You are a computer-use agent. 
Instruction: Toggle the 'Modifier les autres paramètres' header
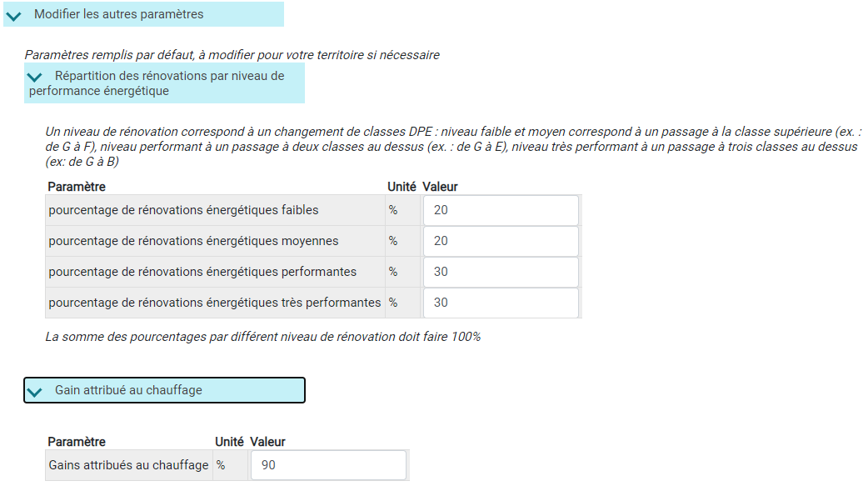tap(143, 14)
